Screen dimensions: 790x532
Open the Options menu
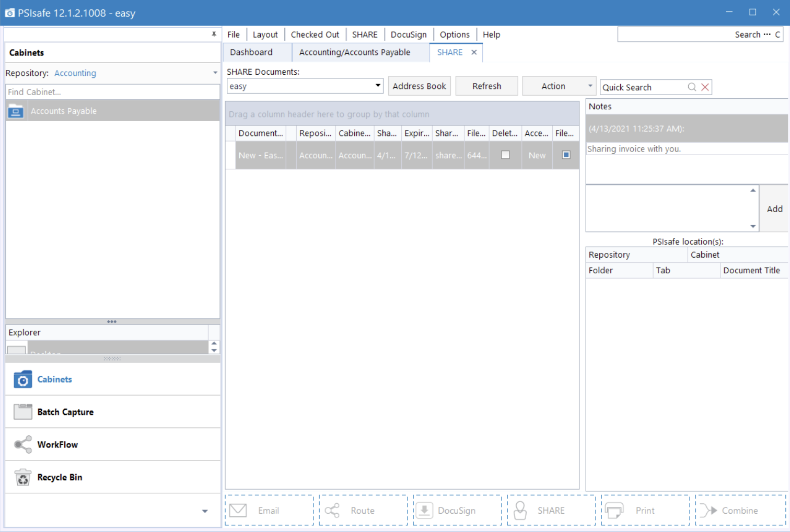[x=455, y=34]
